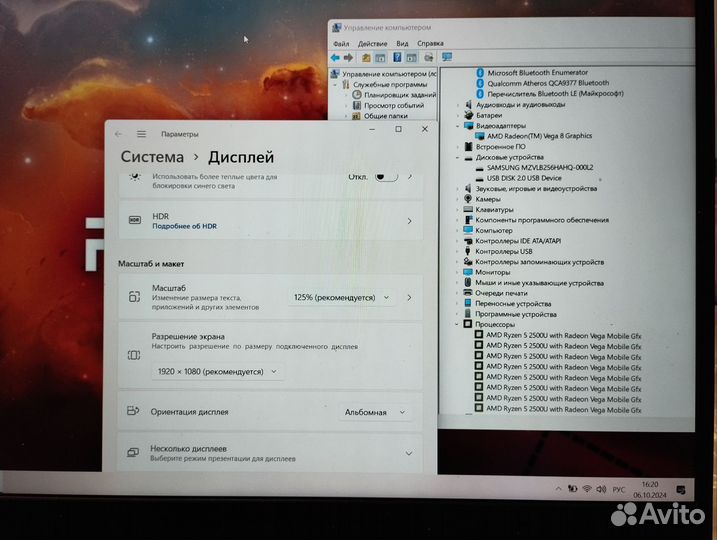Image resolution: width=717 pixels, height=540 pixels.
Task: Open the HDR settings row chevron
Action: point(409,221)
